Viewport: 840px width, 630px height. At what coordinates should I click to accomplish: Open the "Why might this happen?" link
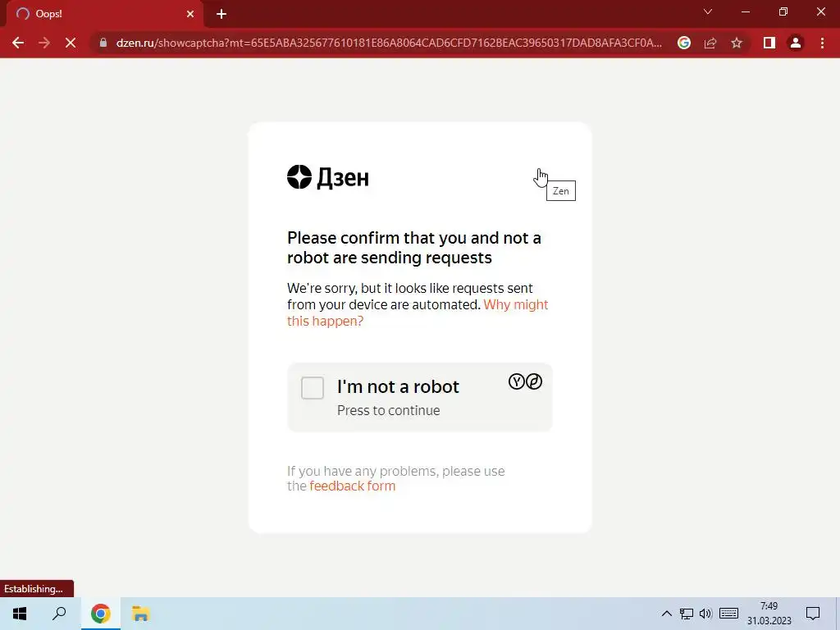(418, 313)
